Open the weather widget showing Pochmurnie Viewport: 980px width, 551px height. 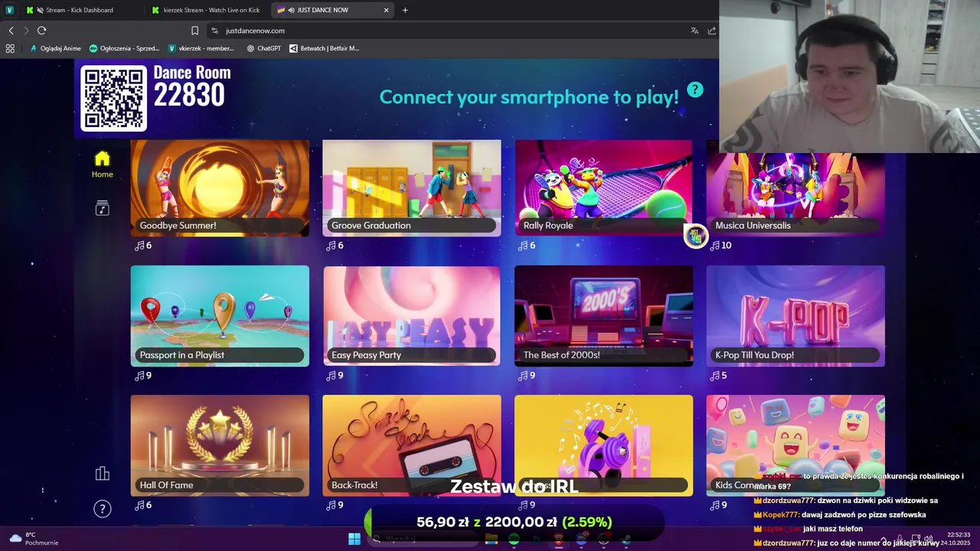tap(32, 539)
